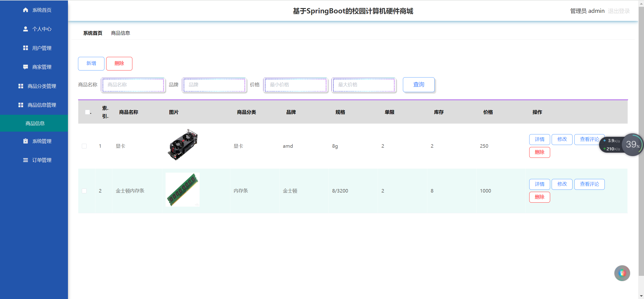Click the person icon beside 个人中心
This screenshot has width=644, height=299.
tap(25, 29)
